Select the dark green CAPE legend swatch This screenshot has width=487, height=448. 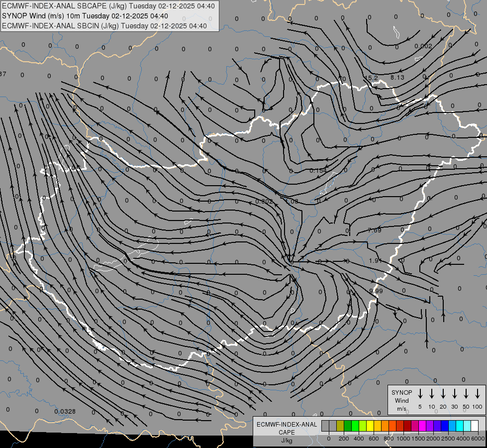pyautogui.click(x=348, y=426)
